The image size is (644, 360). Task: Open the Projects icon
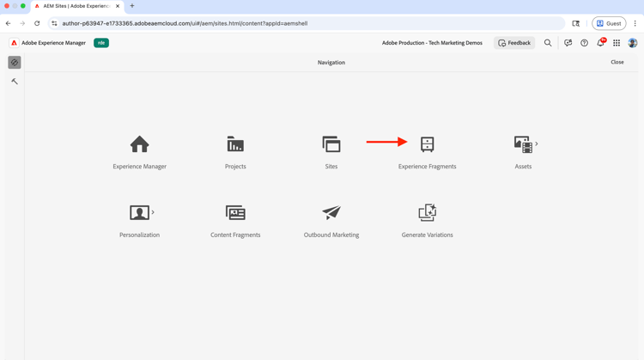tap(235, 144)
